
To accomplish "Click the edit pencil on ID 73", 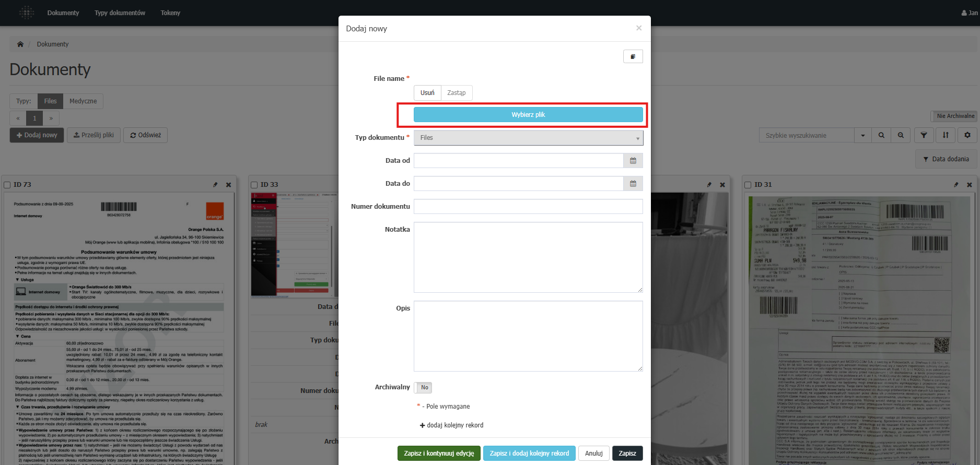I will click(x=215, y=185).
